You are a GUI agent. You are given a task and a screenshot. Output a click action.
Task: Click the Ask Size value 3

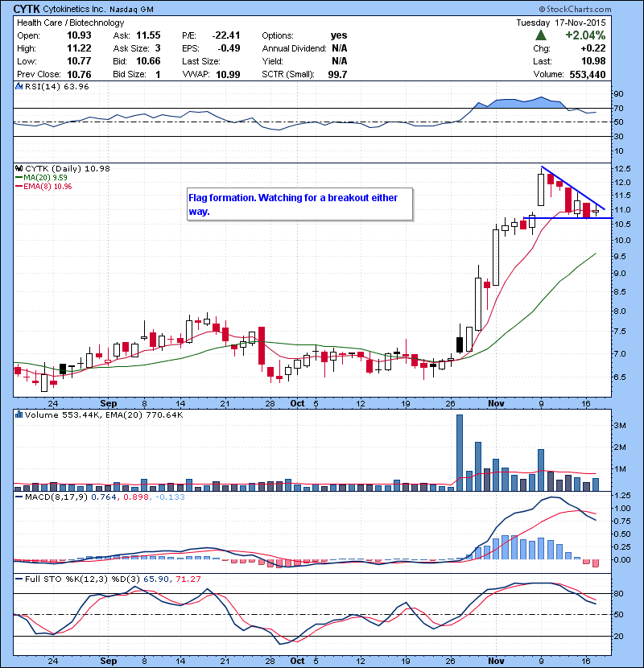158,48
